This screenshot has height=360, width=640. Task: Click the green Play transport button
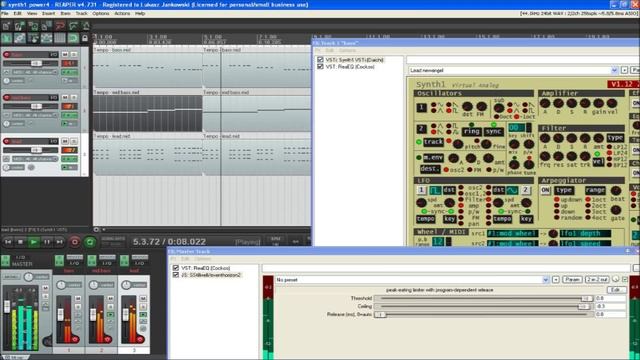click(x=34, y=242)
